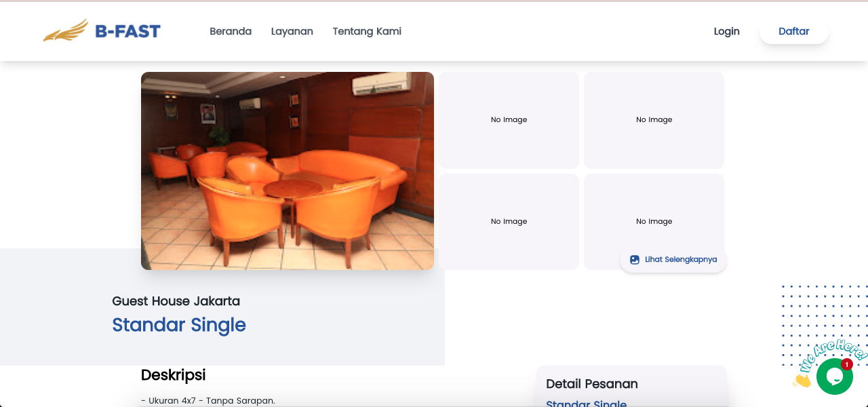This screenshot has height=407, width=868.
Task: Select the top-left No Image placeholder
Action: click(x=509, y=120)
